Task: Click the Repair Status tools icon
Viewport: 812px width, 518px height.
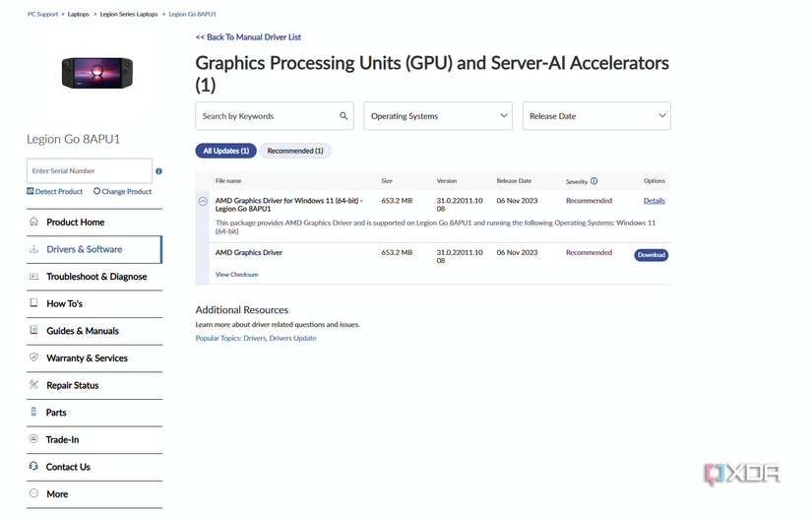Action: [33, 385]
